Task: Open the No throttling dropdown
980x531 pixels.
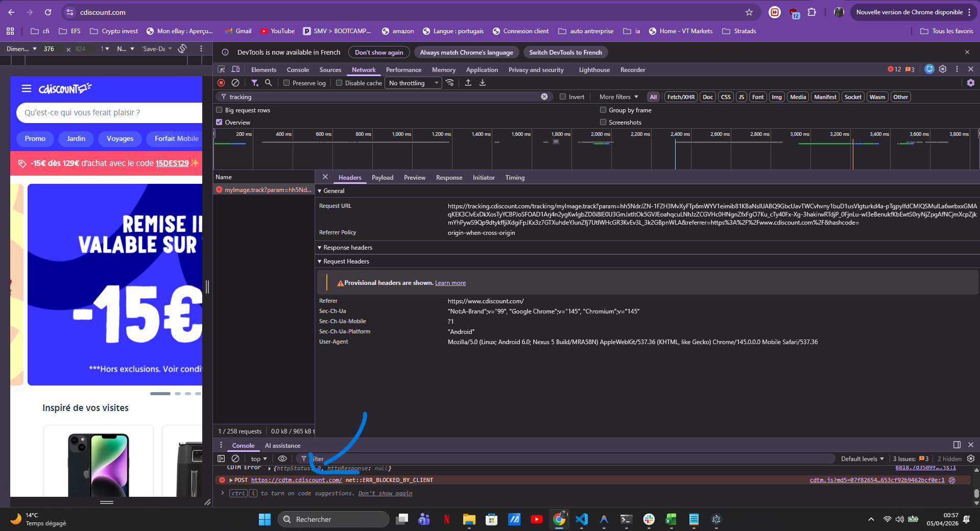Action: (414, 83)
